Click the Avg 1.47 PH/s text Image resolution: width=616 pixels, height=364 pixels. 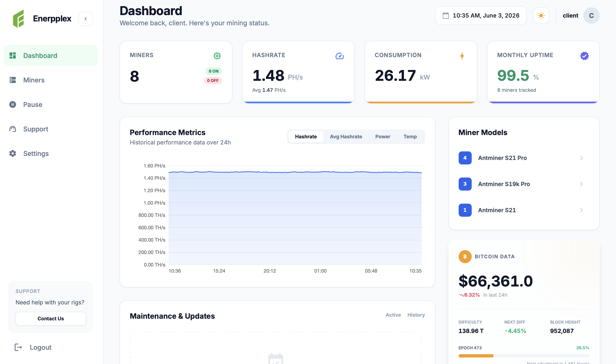269,90
